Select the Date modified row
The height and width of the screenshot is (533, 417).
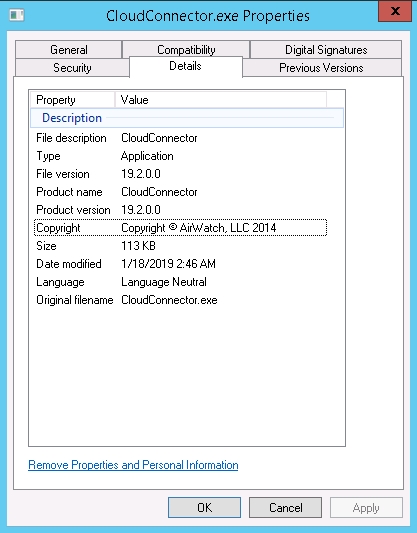click(180, 264)
